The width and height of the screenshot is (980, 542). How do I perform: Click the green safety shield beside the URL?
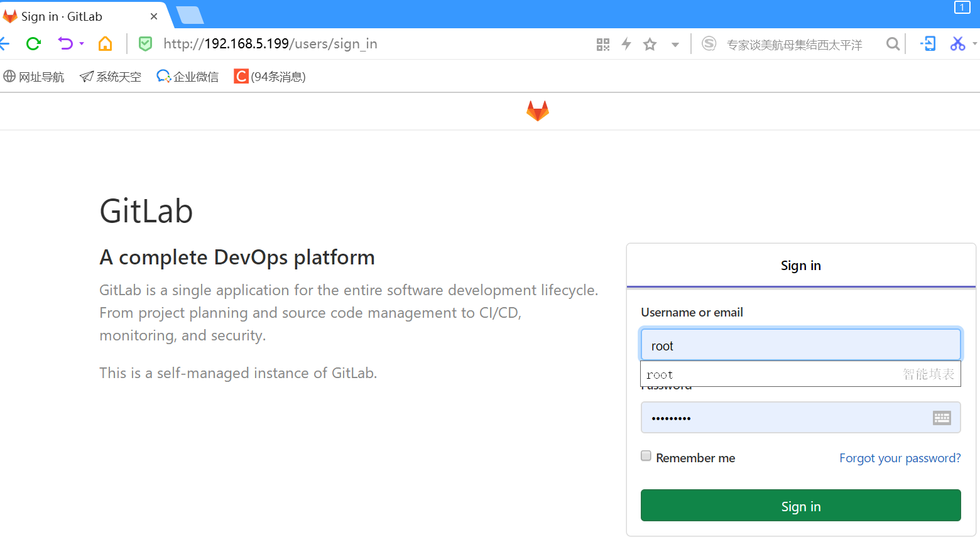coord(145,44)
